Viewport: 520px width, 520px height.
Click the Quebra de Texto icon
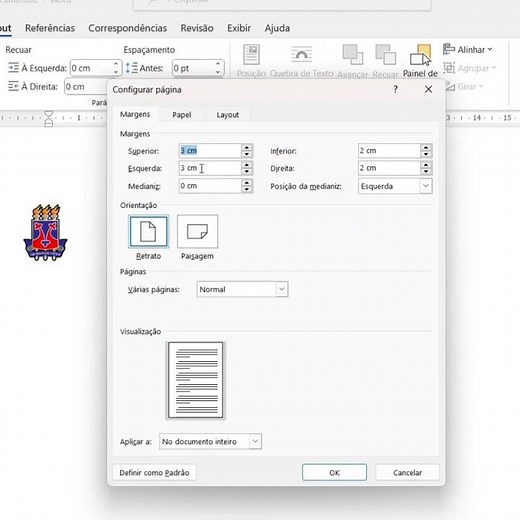(x=301, y=55)
